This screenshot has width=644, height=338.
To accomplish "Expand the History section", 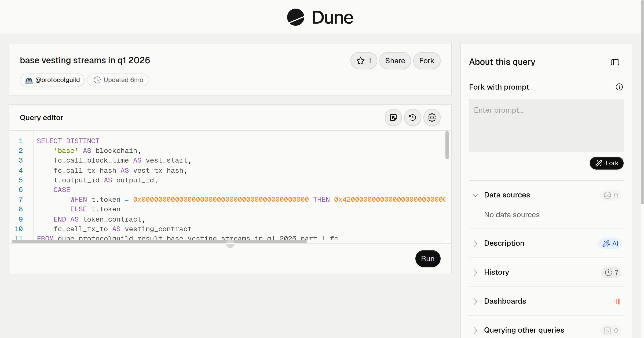I will 475,272.
